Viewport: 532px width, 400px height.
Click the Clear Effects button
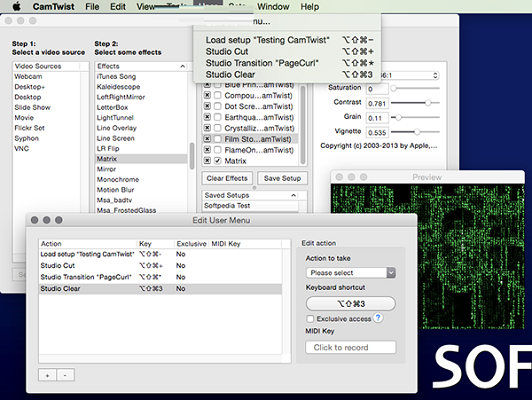tap(227, 178)
